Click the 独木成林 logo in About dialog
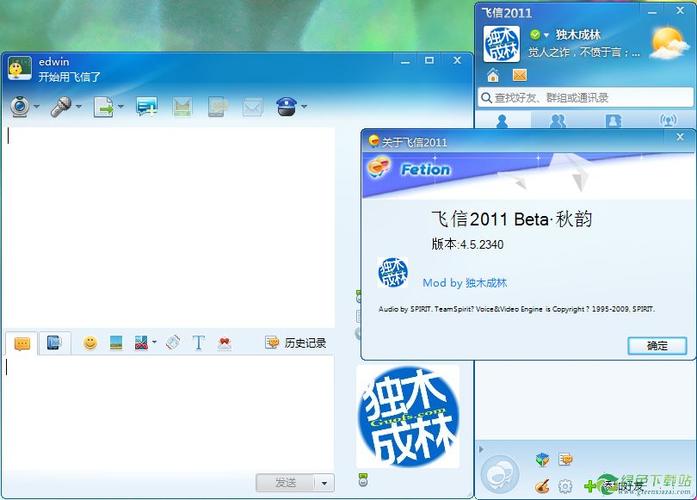The image size is (697, 500). [393, 272]
